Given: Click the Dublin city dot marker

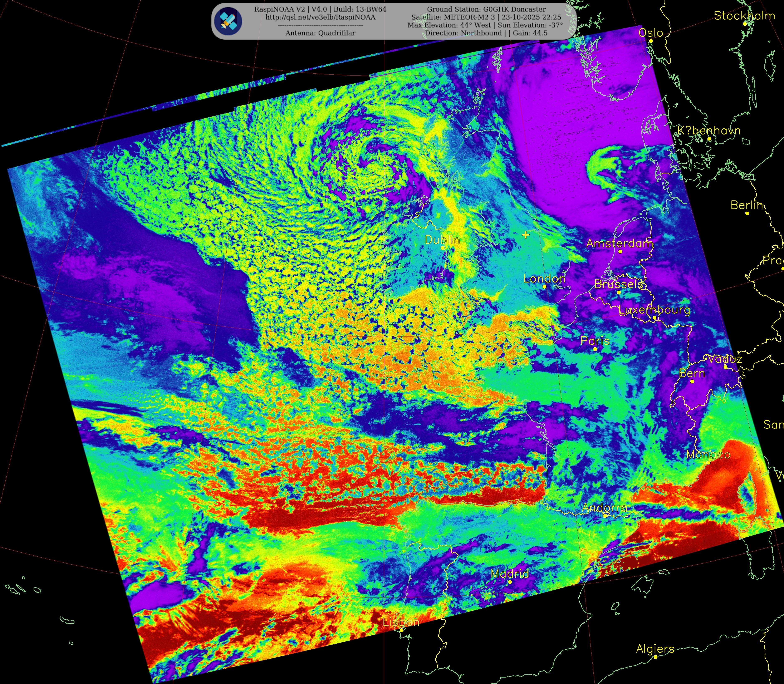Looking at the screenshot, I should coord(443,248).
